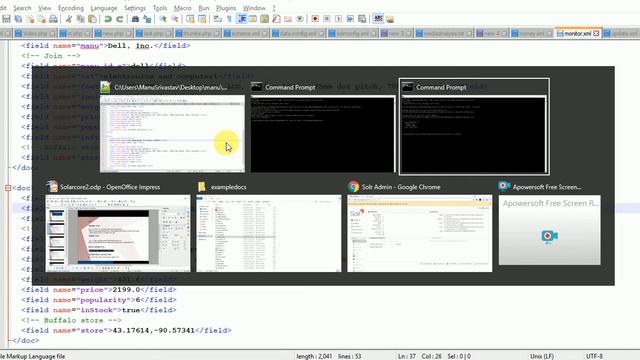This screenshot has height=360, width=640.
Task: Switch to the new 4 tab
Action: coord(491,33)
